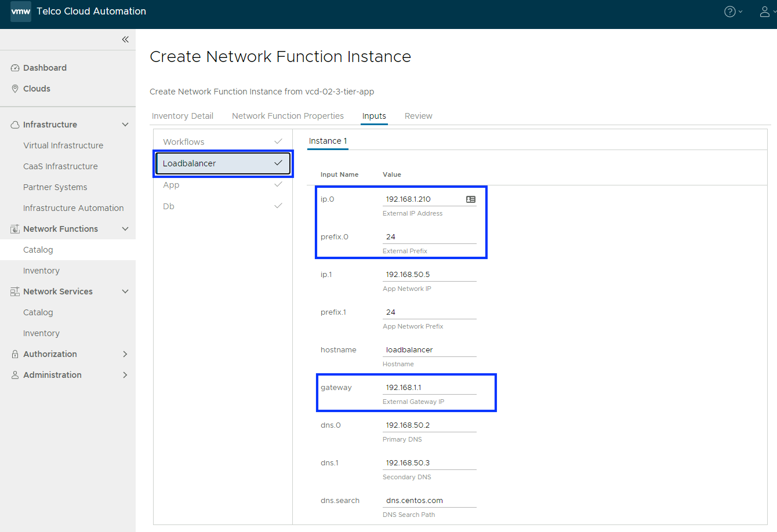This screenshot has width=777, height=532.
Task: Go to the Inventory Detail tab
Action: click(183, 116)
